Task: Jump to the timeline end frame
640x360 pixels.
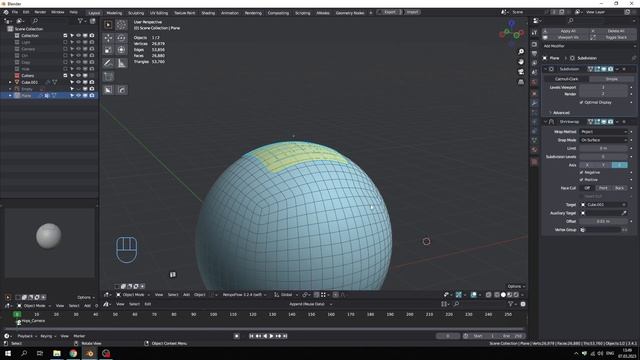Action: tap(285, 336)
